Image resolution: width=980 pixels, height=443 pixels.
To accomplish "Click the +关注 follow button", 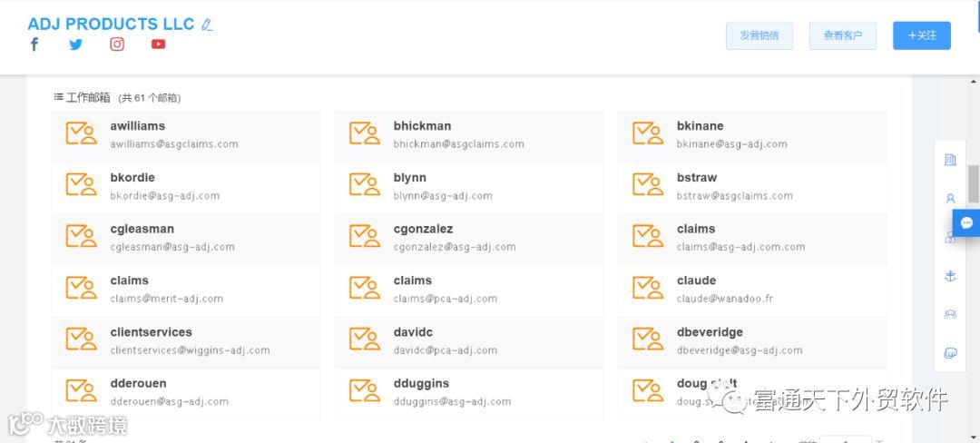I will pyautogui.click(x=922, y=35).
